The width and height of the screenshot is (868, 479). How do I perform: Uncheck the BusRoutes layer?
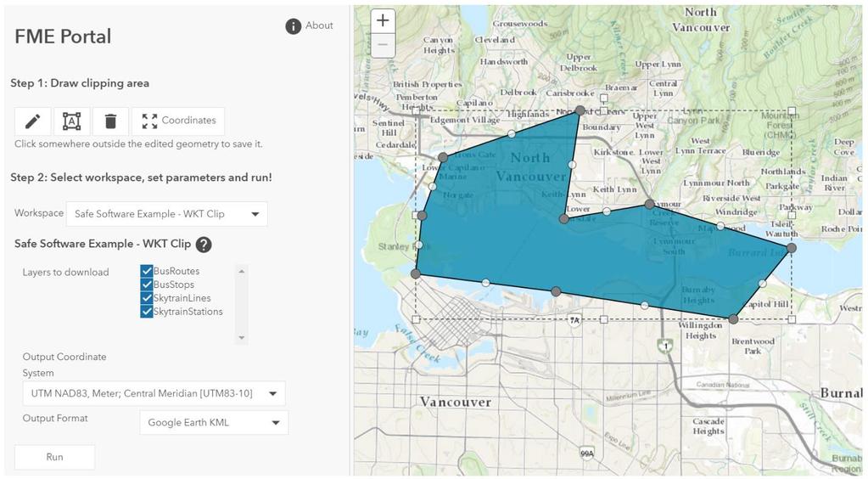(147, 271)
